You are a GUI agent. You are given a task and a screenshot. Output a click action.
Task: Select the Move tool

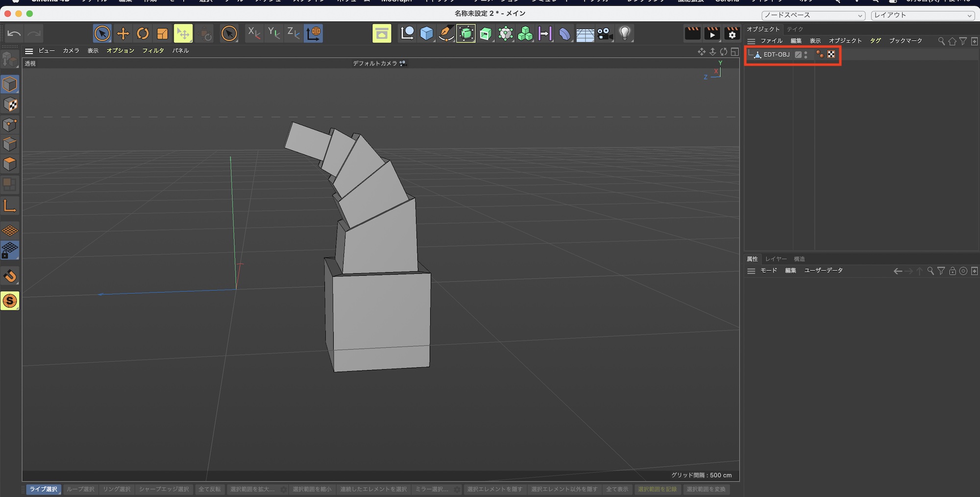122,33
